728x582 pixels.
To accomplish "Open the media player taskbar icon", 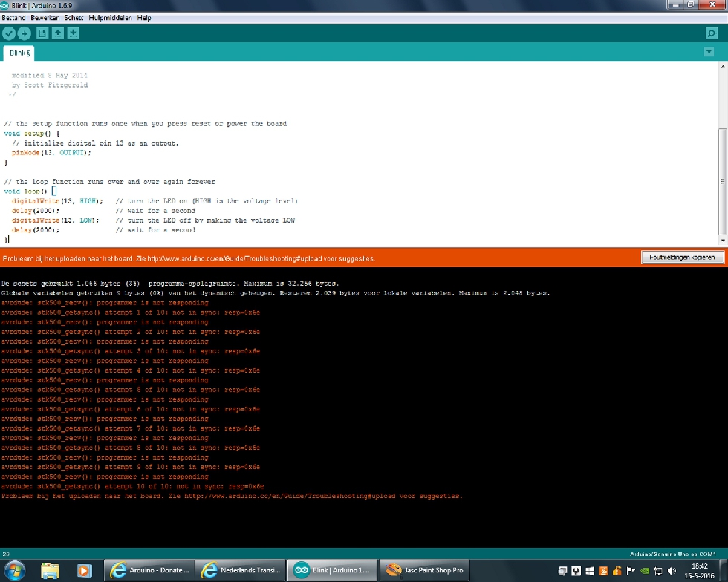I will click(x=84, y=570).
